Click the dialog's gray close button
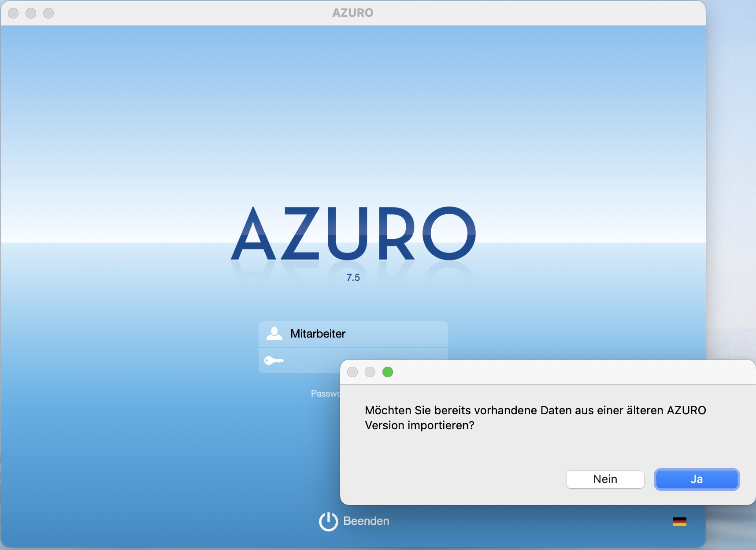Screen dimensions: 756x550 [352, 372]
